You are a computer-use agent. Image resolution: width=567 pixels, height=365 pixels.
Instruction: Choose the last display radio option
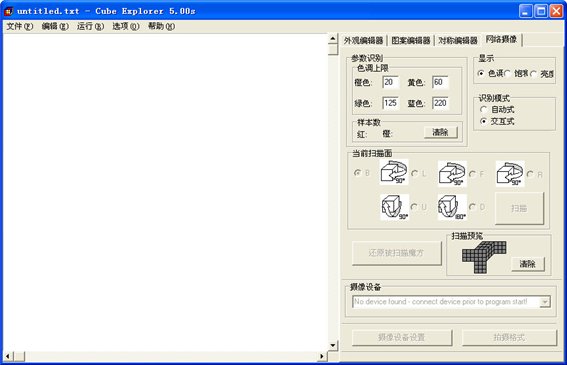point(534,74)
